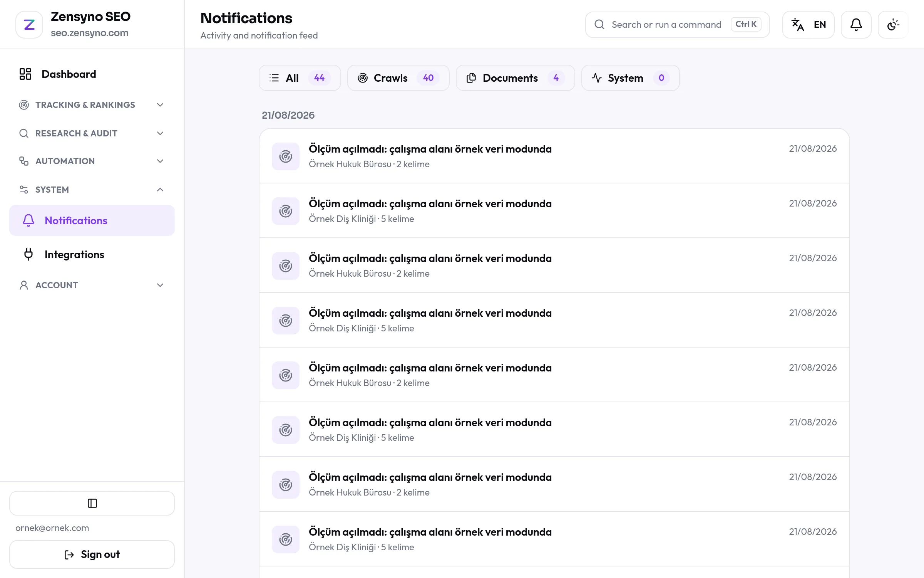Switch to the Documents tab
The height and width of the screenshot is (578, 924).
[515, 78]
